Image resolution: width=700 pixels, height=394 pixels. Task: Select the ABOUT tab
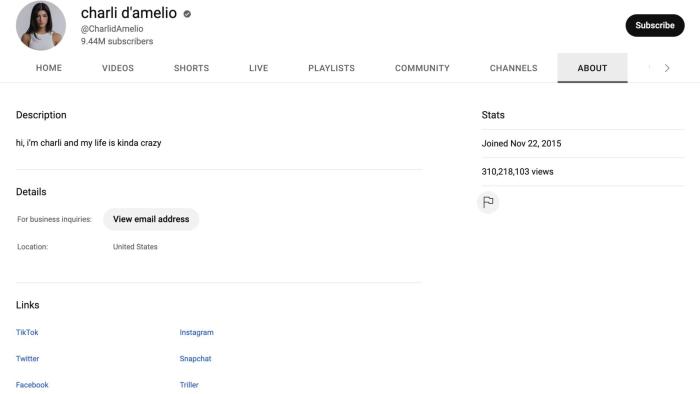(592, 68)
